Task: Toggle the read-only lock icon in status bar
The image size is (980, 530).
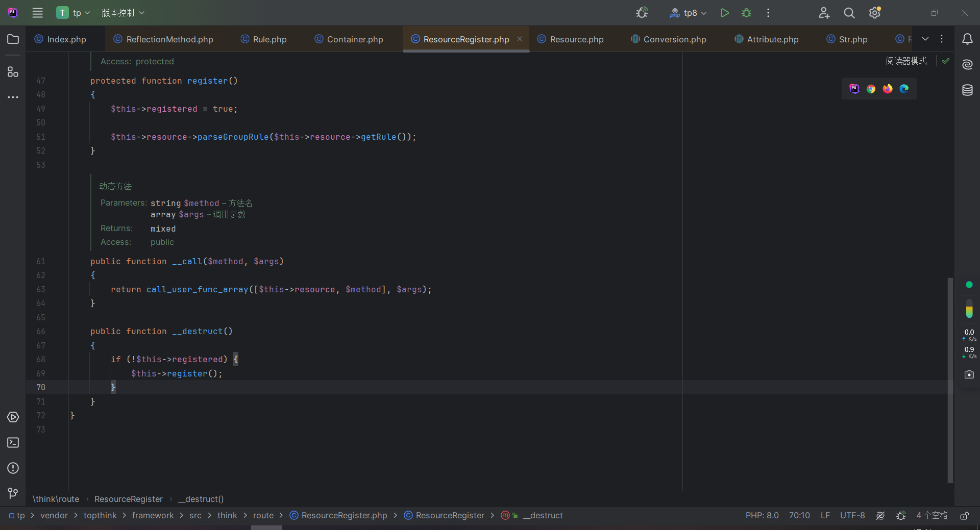Action: coord(964,516)
